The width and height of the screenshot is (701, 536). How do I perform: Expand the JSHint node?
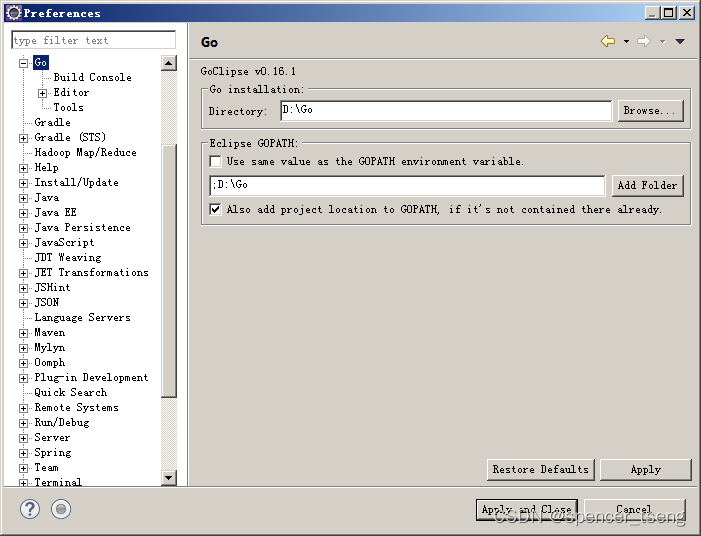pos(23,288)
